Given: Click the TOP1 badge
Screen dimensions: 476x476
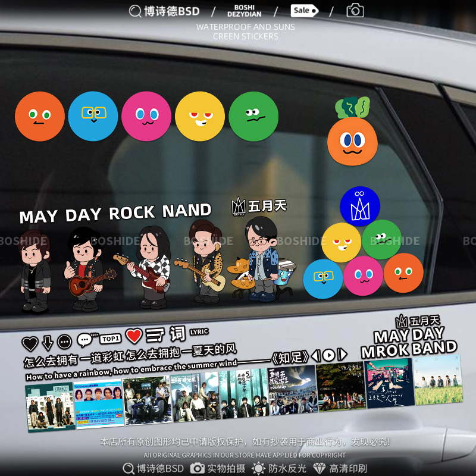Looking at the screenshot, I should pos(111,339).
